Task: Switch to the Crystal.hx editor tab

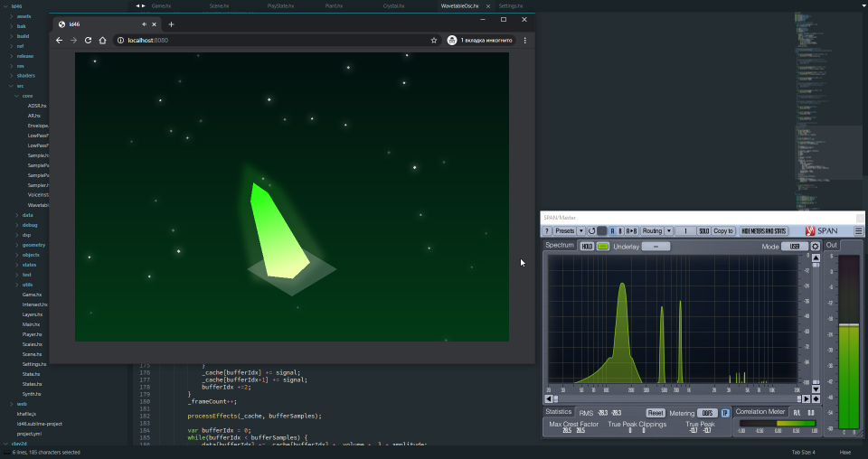Action: pyautogui.click(x=393, y=6)
